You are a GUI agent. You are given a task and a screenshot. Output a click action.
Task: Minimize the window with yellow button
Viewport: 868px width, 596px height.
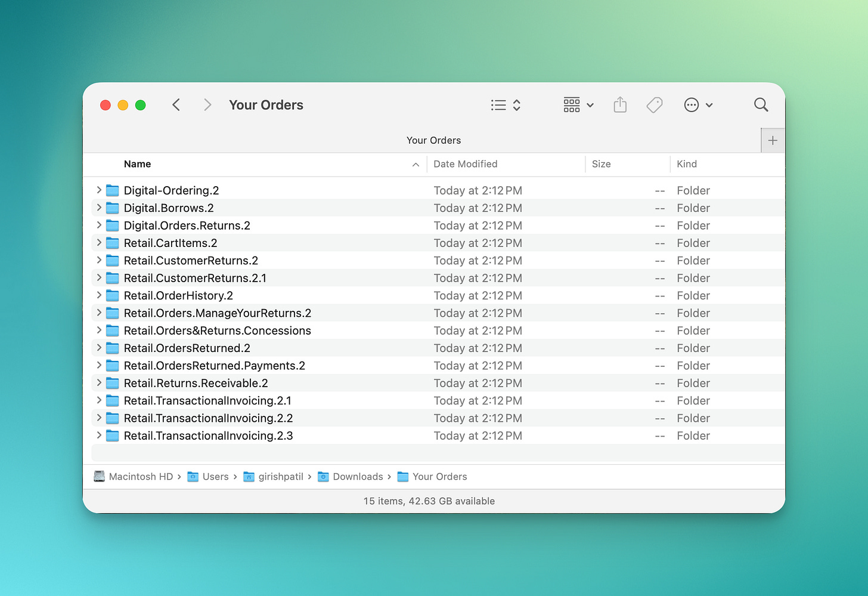123,105
